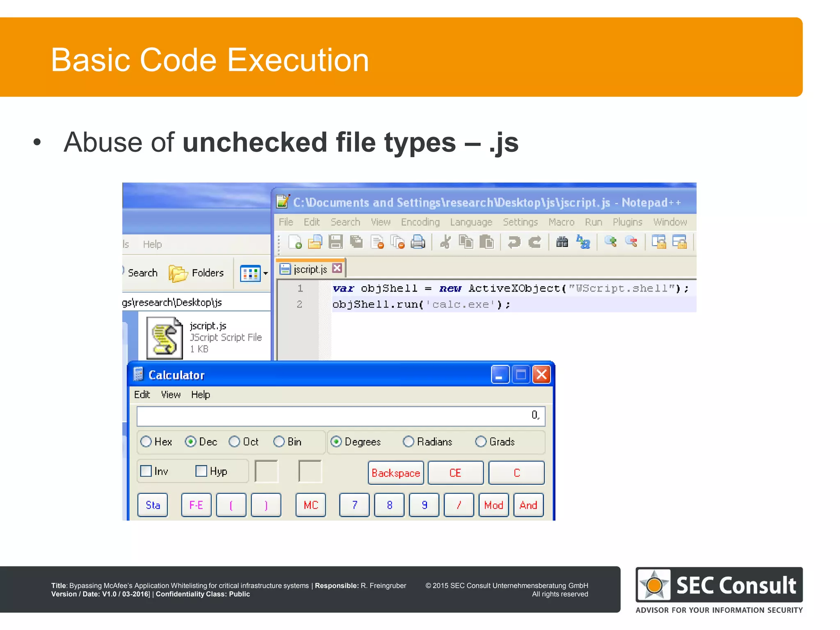Open the Notepad++ File menu
Screen dimensions: 840x630
[286, 222]
